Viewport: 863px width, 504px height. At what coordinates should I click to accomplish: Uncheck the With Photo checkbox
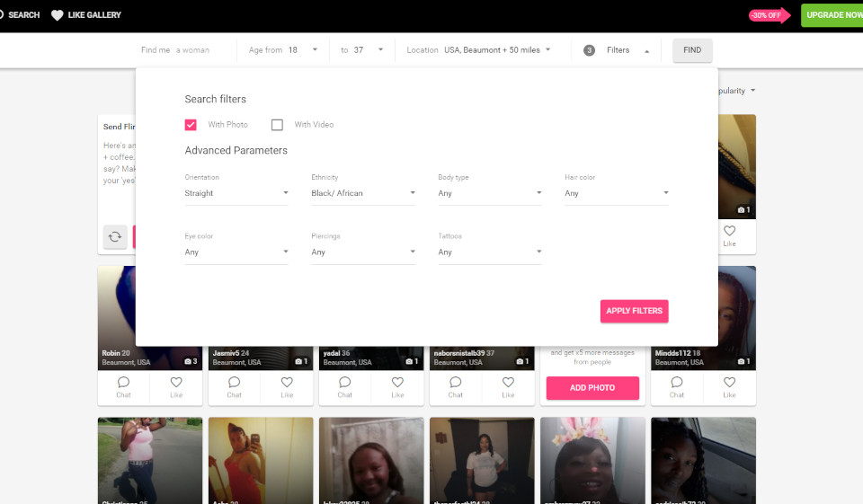click(191, 125)
